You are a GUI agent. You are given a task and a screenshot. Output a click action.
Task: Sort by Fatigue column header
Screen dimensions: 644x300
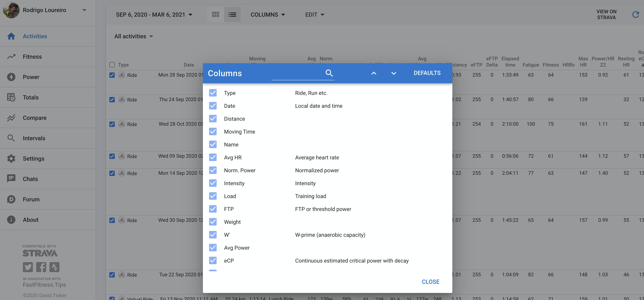coord(530,65)
